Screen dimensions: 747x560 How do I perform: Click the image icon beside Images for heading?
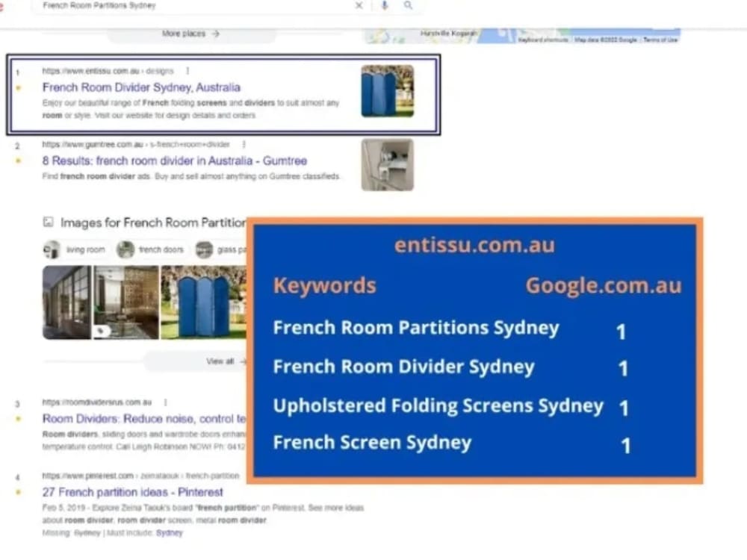(x=48, y=222)
